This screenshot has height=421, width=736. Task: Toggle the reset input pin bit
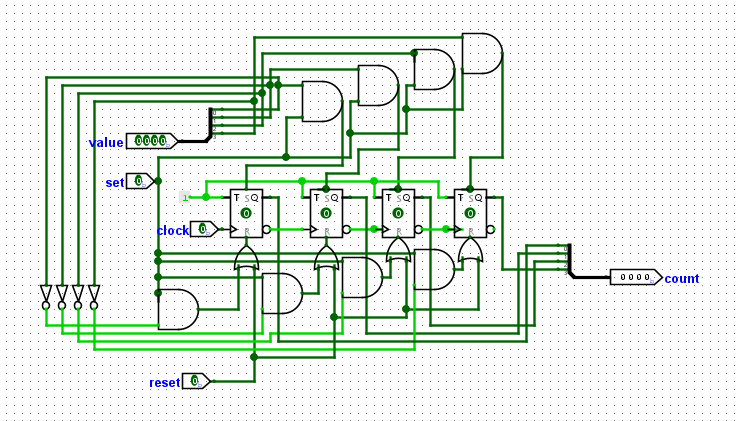point(194,381)
